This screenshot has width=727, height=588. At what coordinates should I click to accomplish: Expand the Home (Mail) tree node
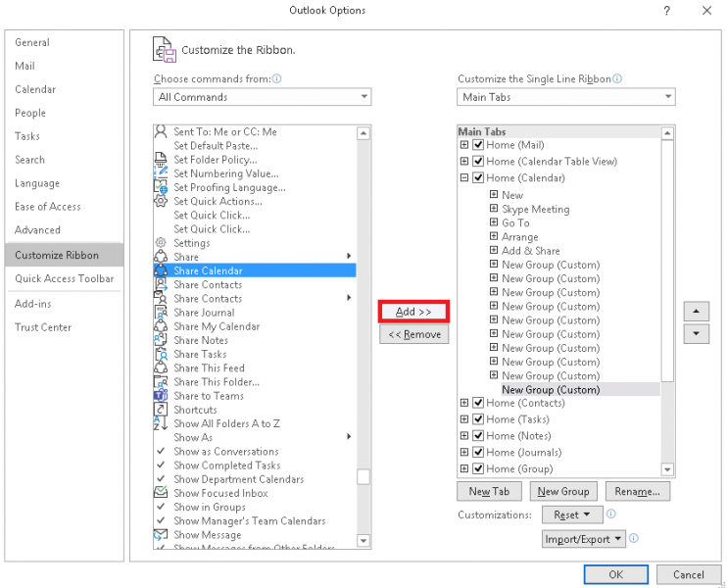(464, 145)
